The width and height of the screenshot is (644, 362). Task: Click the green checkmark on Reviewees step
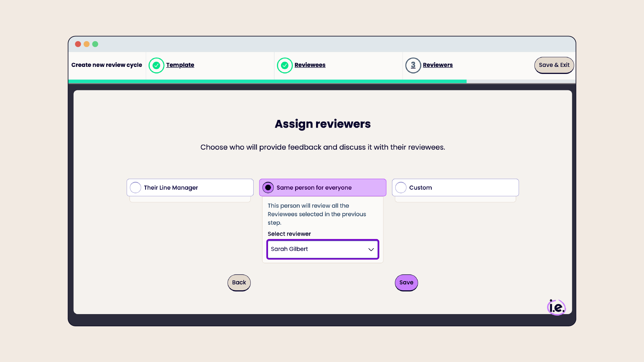point(285,65)
